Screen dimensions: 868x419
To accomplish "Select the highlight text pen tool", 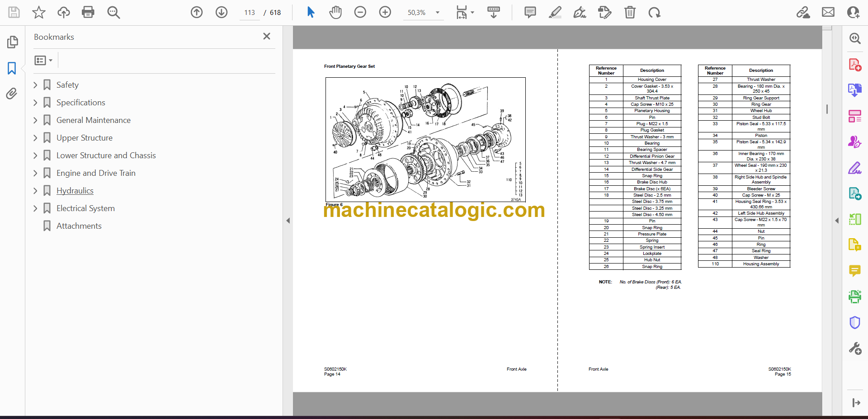I will point(555,12).
